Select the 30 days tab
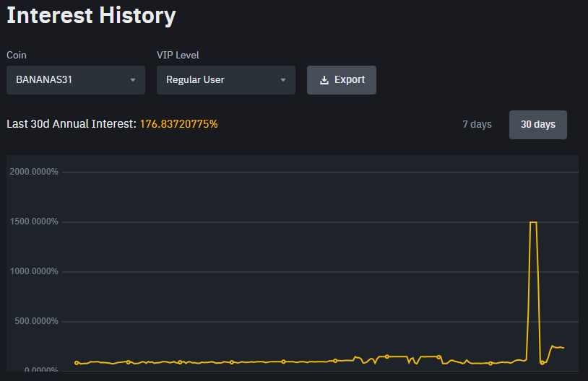588x381 pixels. click(537, 125)
